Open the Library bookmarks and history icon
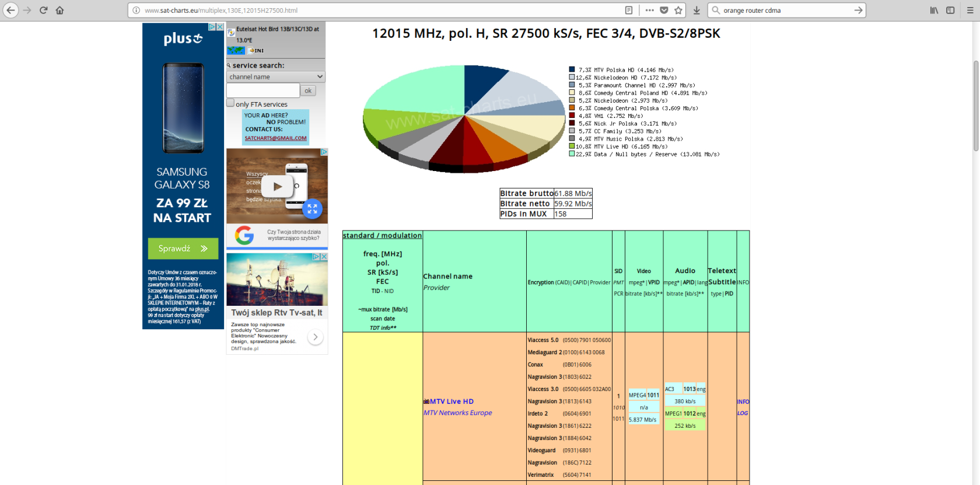Viewport: 980px width, 485px height. 934,10
